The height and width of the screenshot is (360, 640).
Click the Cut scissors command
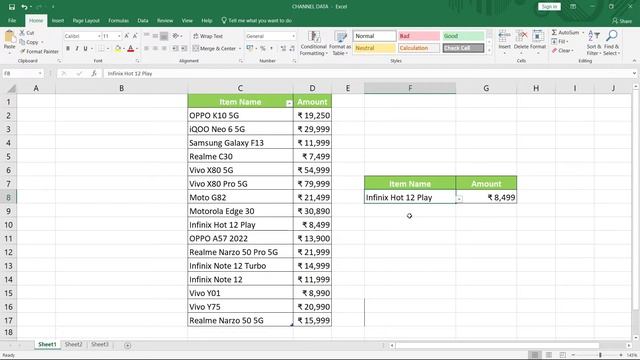point(27,33)
